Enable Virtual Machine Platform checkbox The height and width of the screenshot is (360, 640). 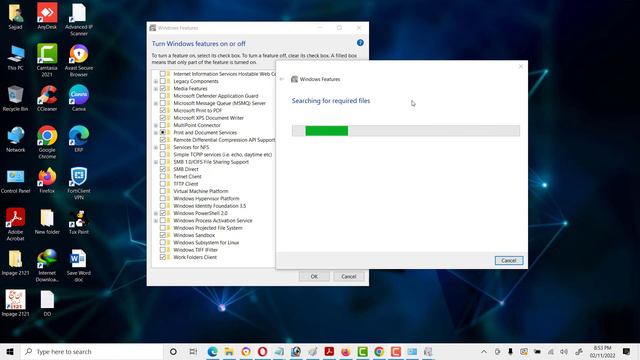click(163, 191)
